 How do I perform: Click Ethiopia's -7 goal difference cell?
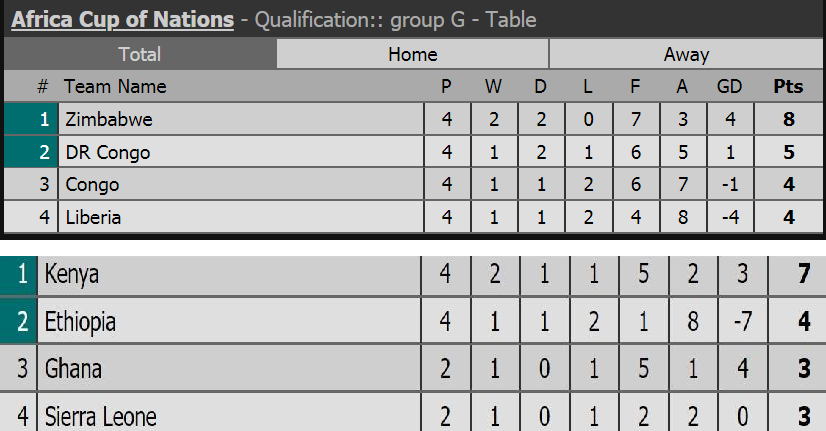tap(743, 321)
